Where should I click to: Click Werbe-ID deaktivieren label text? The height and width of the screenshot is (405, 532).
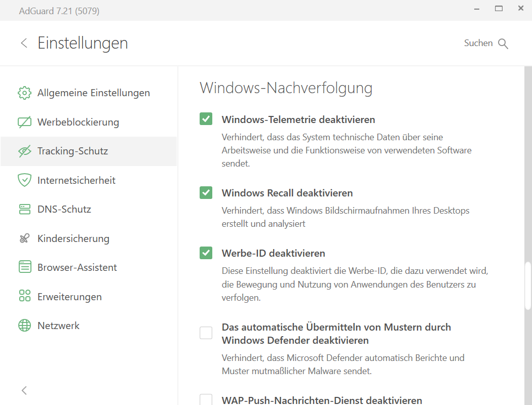click(x=273, y=254)
